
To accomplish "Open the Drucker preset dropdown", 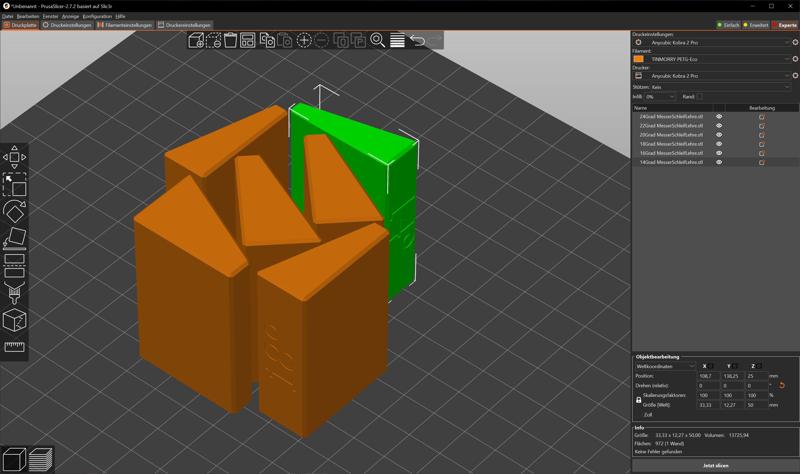I will (x=712, y=76).
